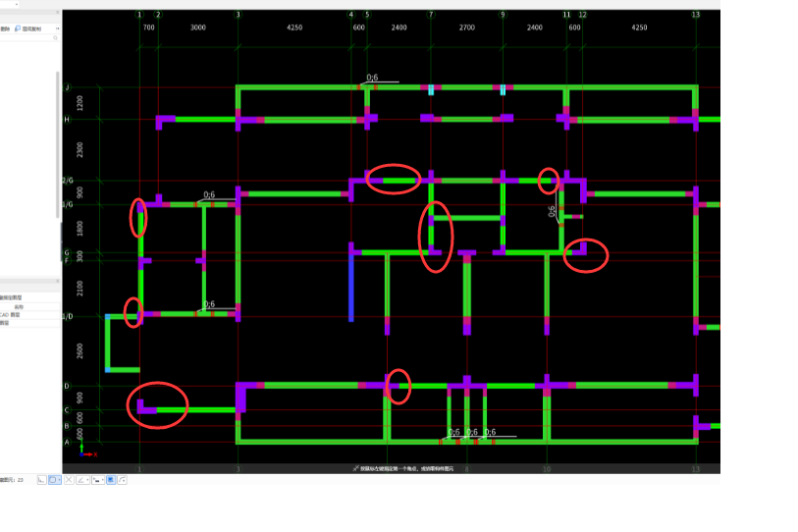Click the 1200 vertical dimension
This screenshot has width=798, height=532.
point(80,103)
